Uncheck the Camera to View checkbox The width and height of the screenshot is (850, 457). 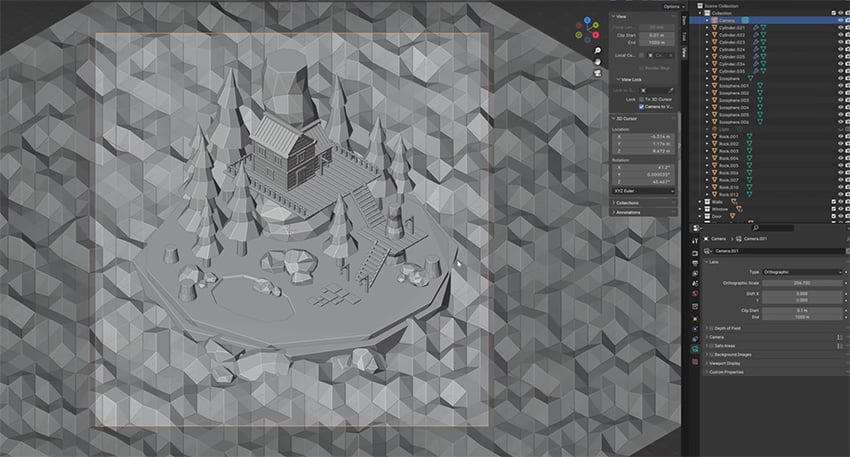641,107
